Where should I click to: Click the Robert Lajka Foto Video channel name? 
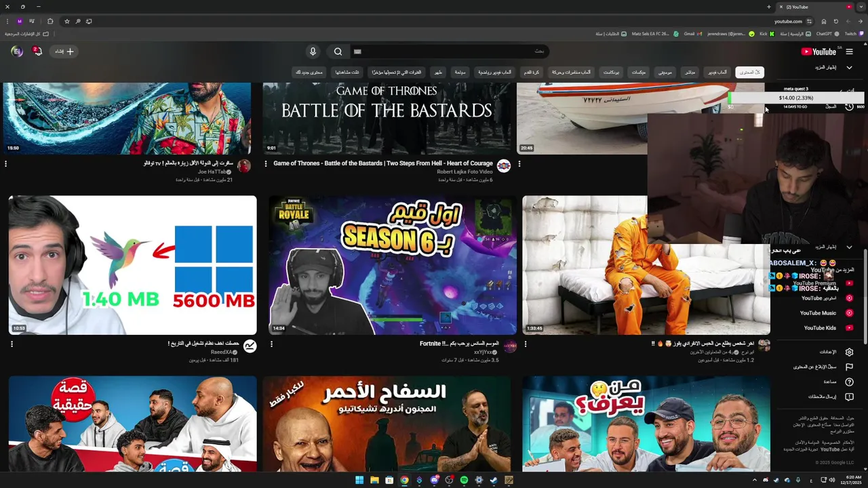point(465,171)
